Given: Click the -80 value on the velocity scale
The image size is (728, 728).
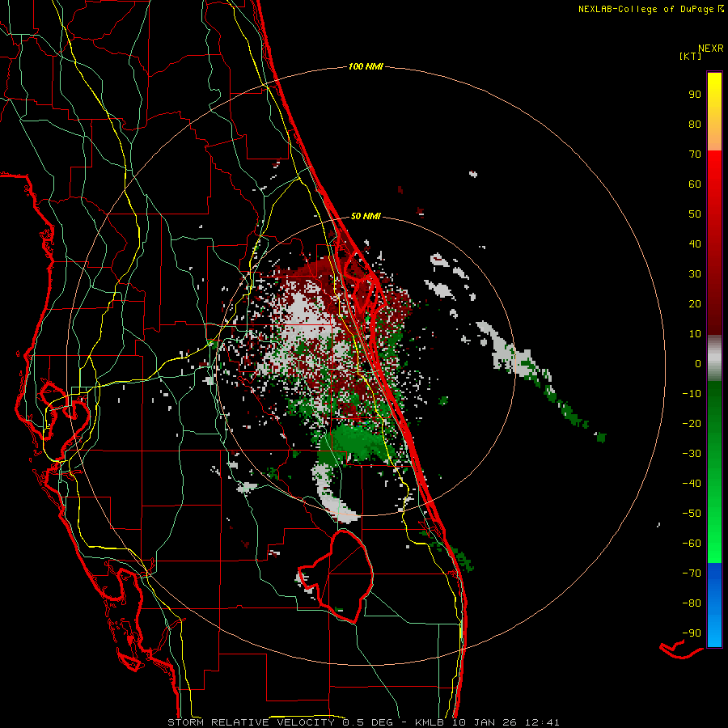Looking at the screenshot, I should (x=692, y=603).
